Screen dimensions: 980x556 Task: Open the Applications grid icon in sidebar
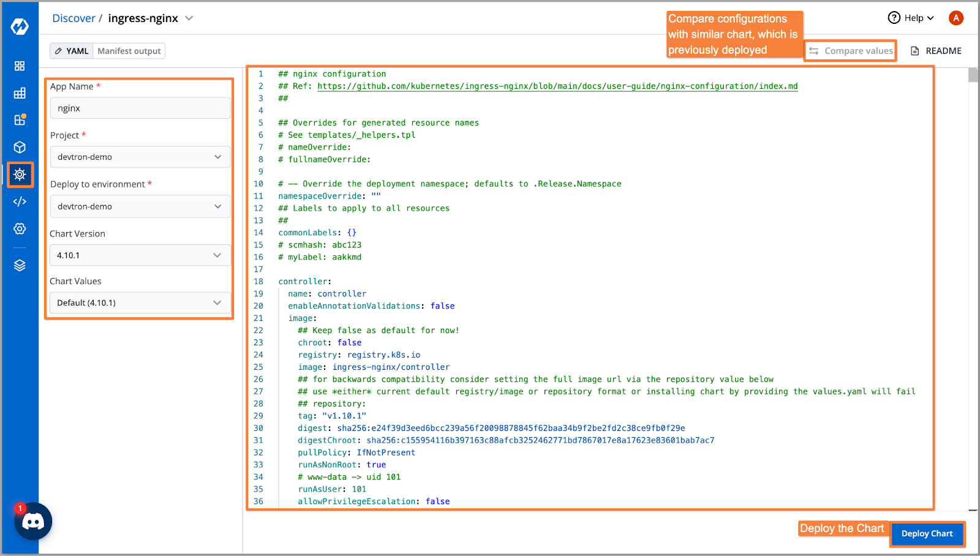20,66
